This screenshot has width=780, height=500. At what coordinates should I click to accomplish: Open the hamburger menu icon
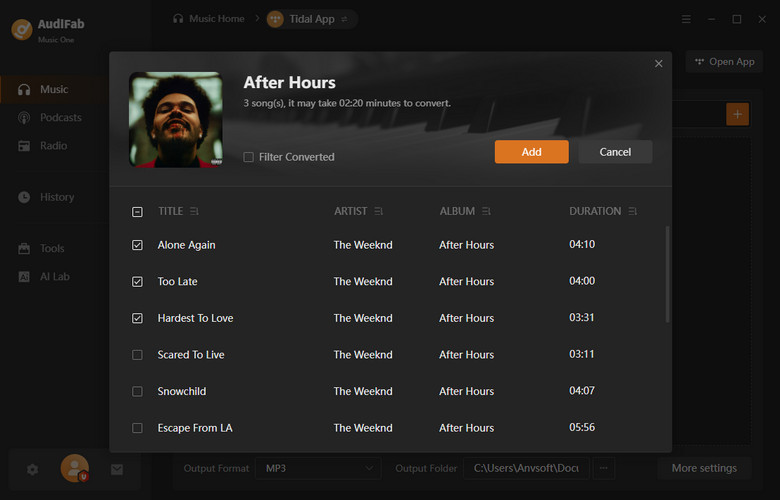coord(686,19)
